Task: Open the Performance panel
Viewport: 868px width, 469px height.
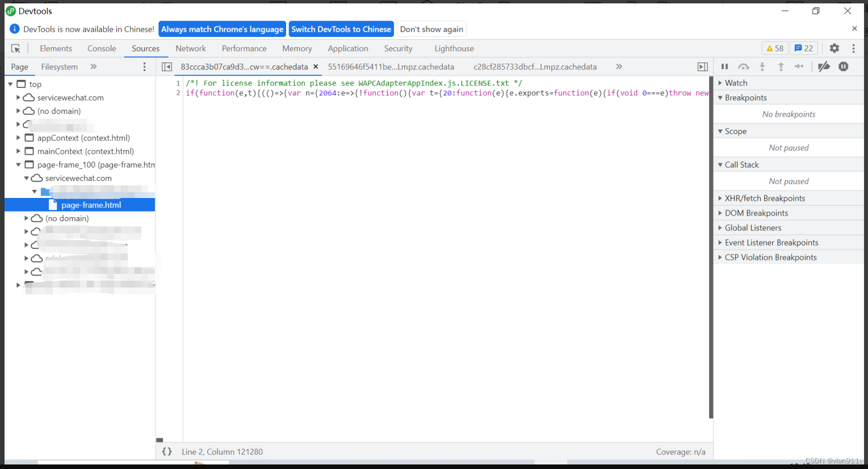Action: (x=244, y=49)
